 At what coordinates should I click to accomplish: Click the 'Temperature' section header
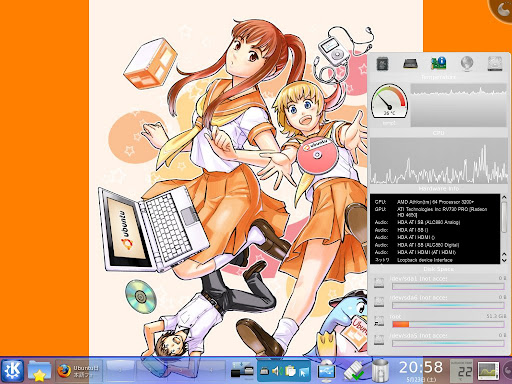438,77
